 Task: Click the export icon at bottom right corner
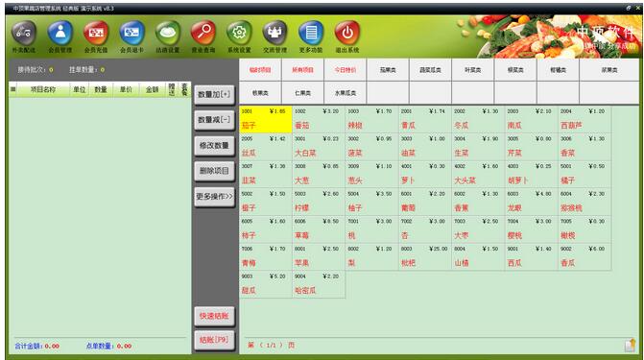(630, 346)
